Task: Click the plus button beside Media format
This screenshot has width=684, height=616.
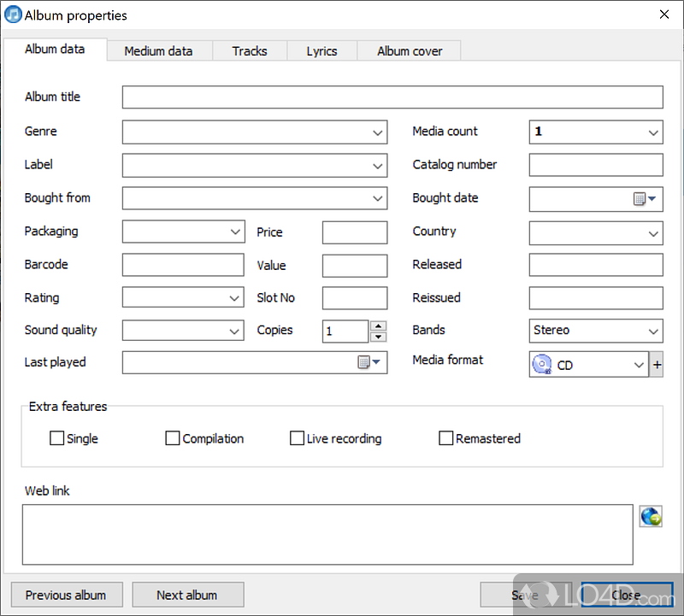Action: click(x=657, y=365)
